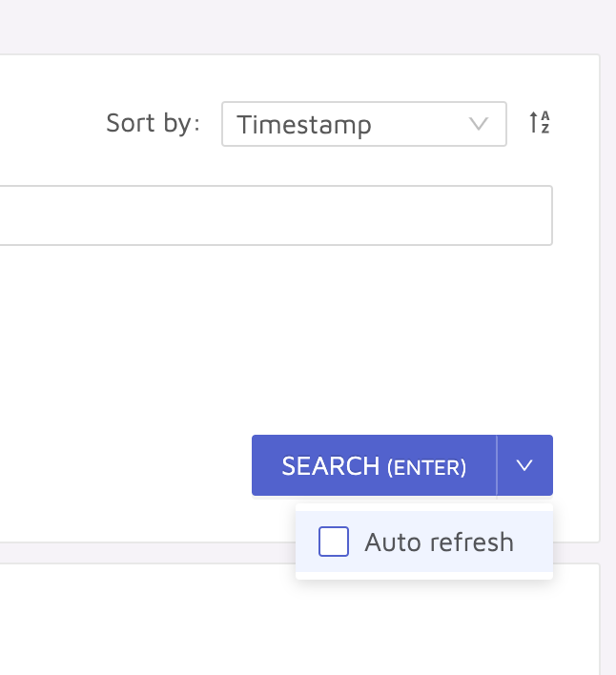
Task: Select the Auto refresh menu entry
Action: click(424, 542)
